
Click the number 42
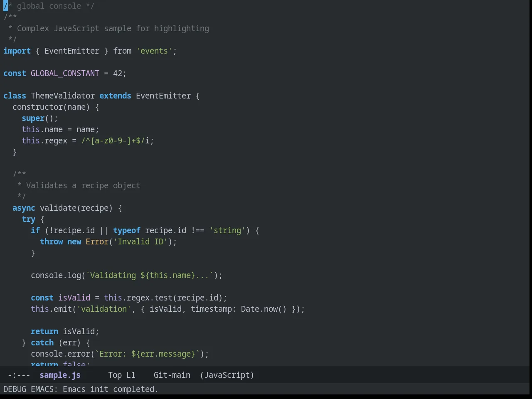pyautogui.click(x=118, y=73)
